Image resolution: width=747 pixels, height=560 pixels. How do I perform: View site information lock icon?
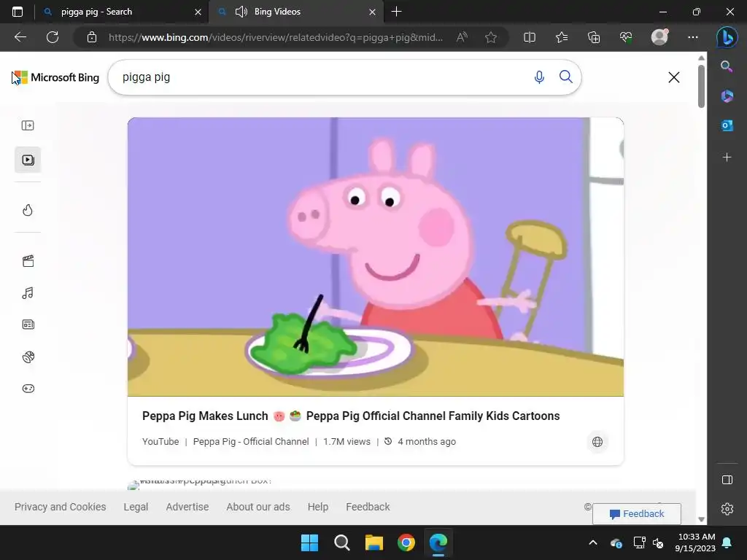92,37
